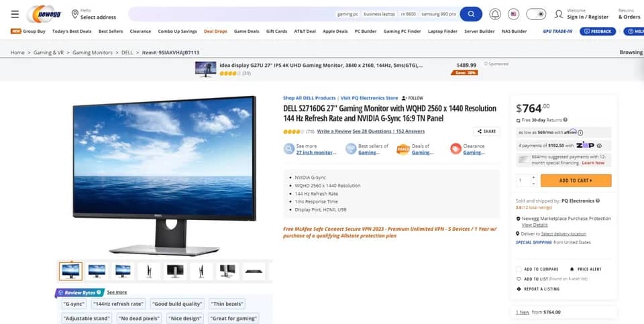Open Server Builder
644x324 pixels.
coord(479,32)
